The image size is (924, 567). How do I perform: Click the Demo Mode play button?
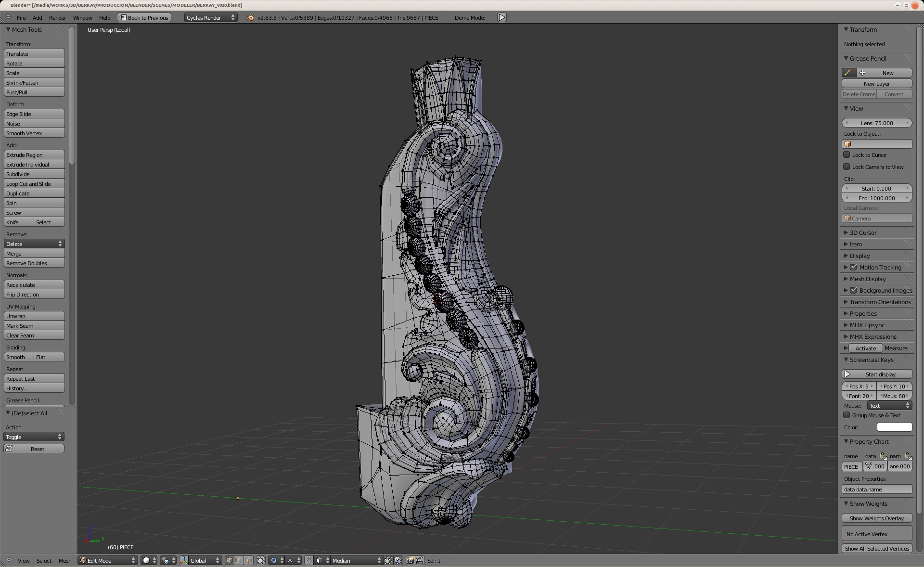[501, 17]
